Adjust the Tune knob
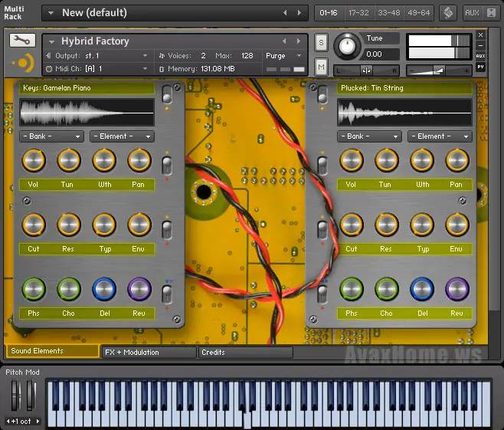Viewport: 504px width, 430px height. pyautogui.click(x=347, y=46)
